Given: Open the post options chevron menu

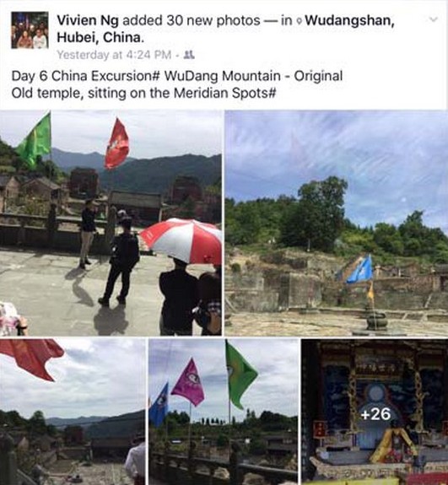Looking at the screenshot, I should pos(434,19).
